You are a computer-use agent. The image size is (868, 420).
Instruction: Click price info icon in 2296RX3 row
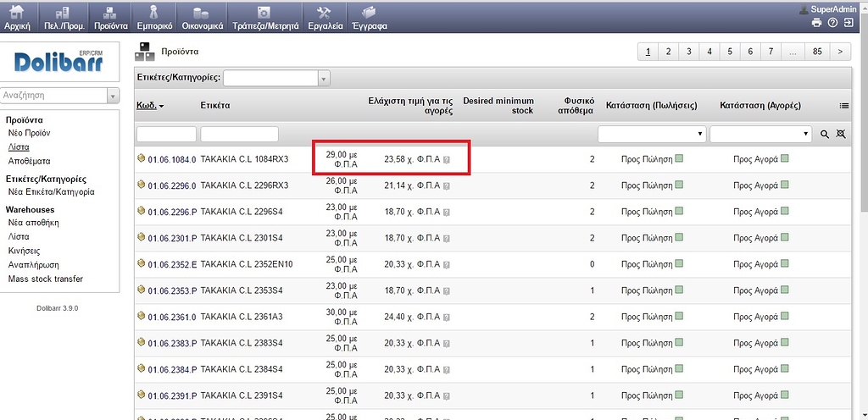coord(447,186)
